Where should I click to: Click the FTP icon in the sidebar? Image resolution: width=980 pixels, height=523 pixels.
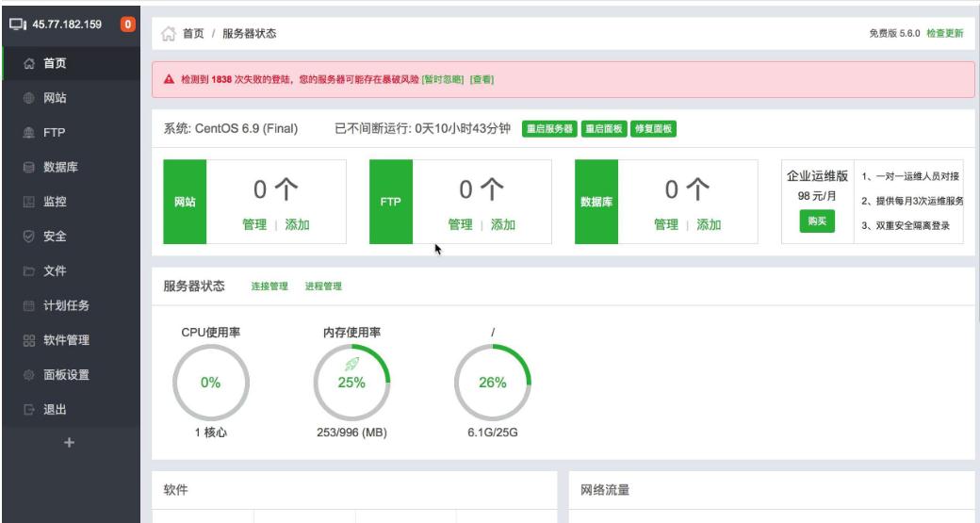tap(29, 133)
